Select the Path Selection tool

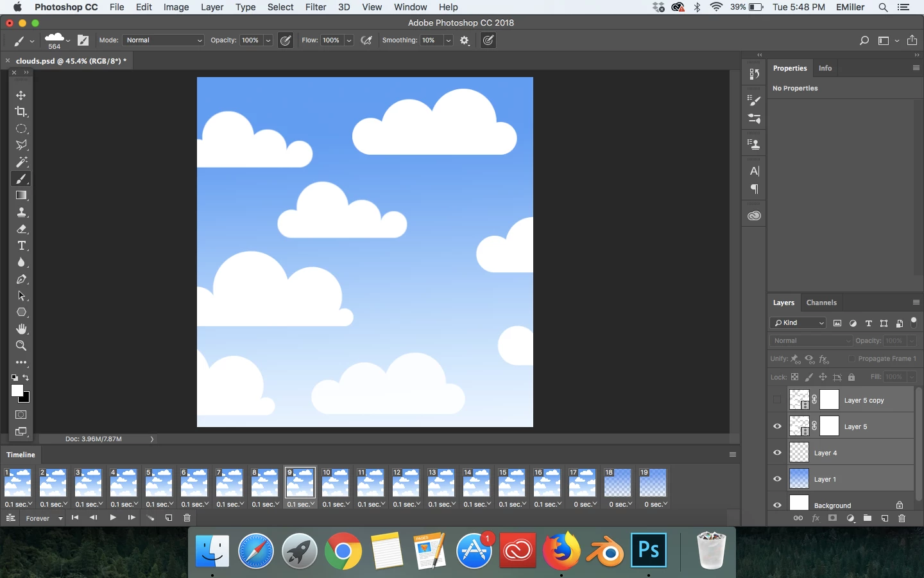(21, 295)
